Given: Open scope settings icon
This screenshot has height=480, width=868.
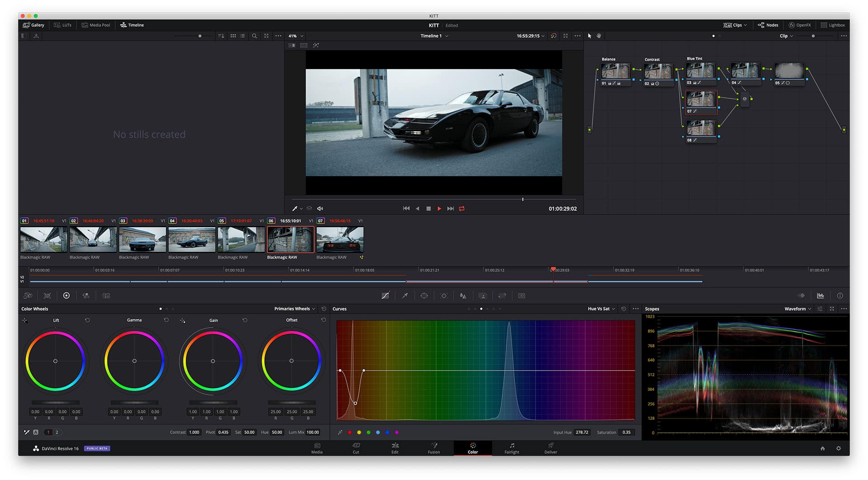Looking at the screenshot, I should (x=820, y=309).
